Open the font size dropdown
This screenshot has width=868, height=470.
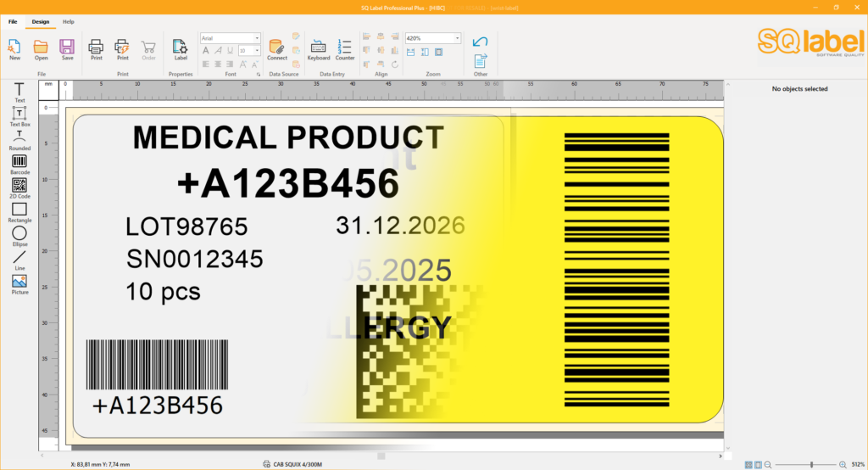point(257,51)
